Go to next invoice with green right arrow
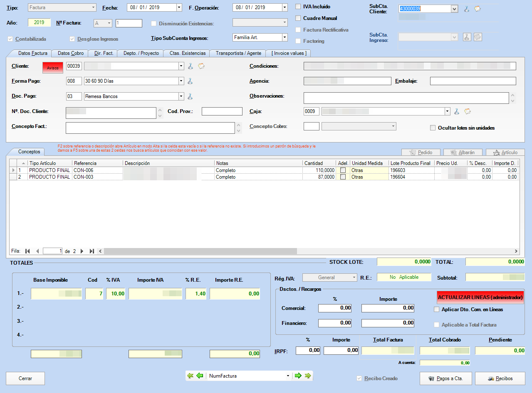This screenshot has height=393, width=532. [x=298, y=376]
